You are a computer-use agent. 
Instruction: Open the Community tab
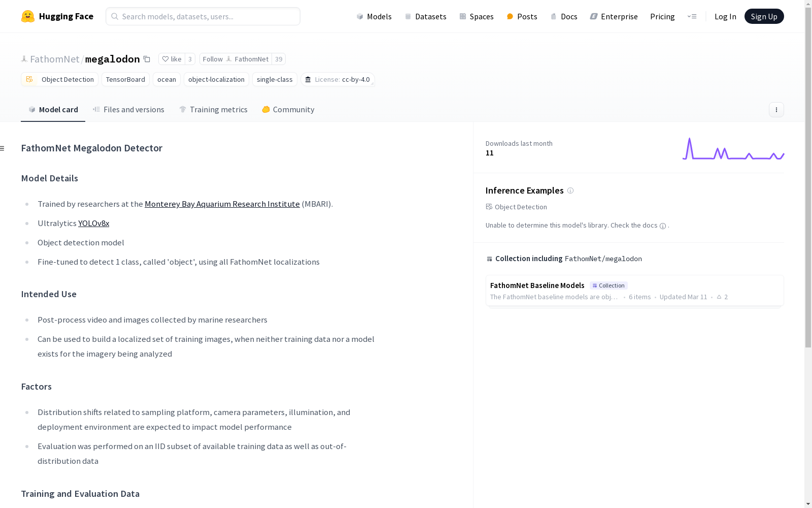tap(288, 110)
